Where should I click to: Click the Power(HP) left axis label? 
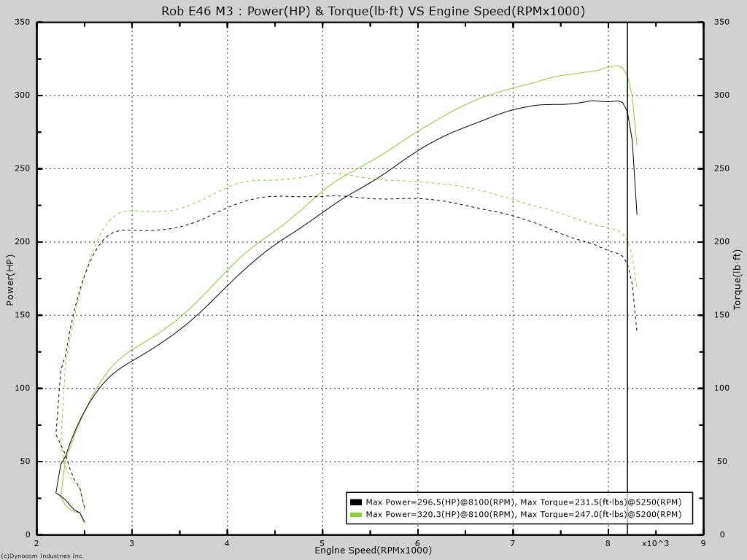10,280
